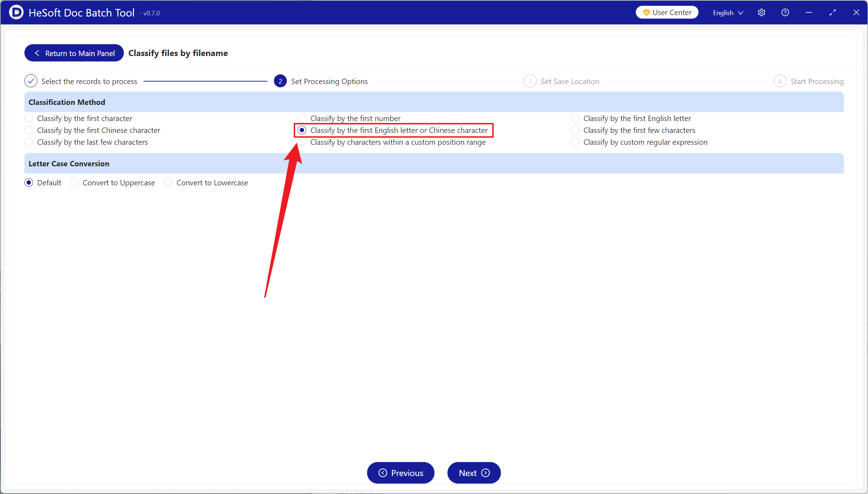Click the back chevron in Return button
This screenshot has width=868, height=494.
37,53
